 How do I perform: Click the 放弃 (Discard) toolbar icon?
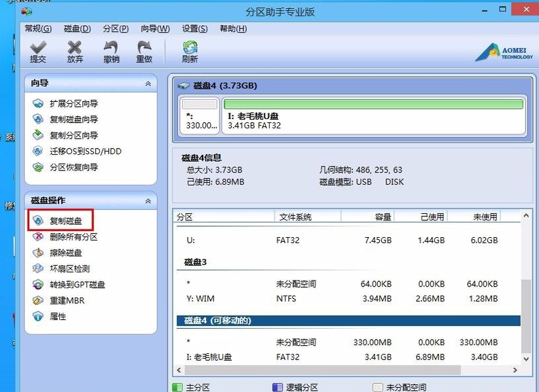pyautogui.click(x=75, y=52)
